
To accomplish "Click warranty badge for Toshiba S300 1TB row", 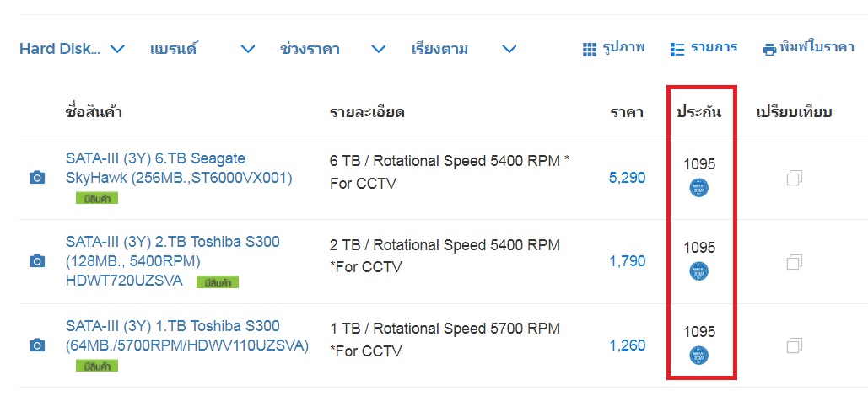I will tap(698, 355).
